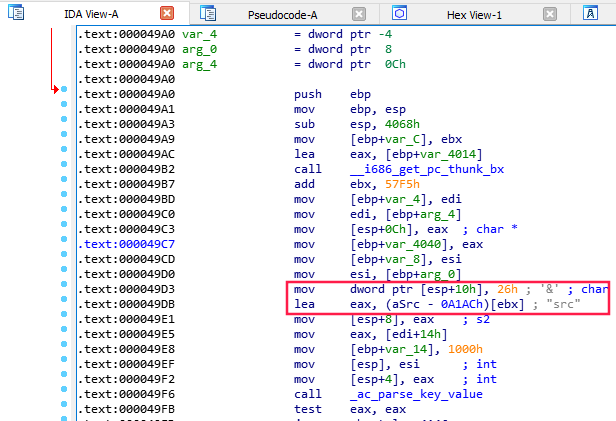Switch to the Pseudocode-A tab
The width and height of the screenshot is (616, 421).
(x=282, y=13)
